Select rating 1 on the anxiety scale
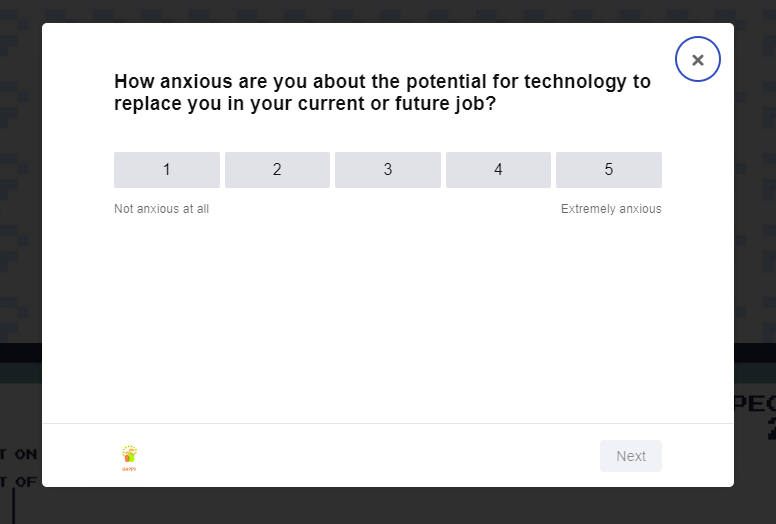Viewport: 776px width, 524px height. [x=167, y=170]
